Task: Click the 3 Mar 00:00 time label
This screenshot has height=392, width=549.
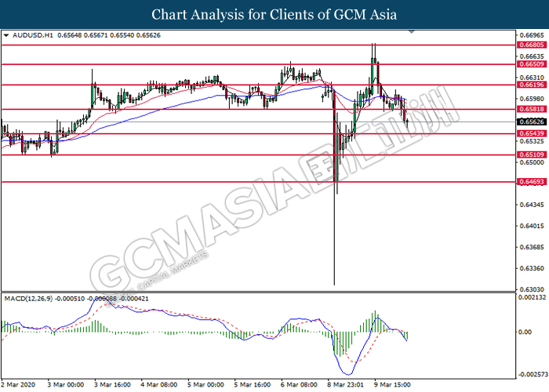Action: pos(65,384)
